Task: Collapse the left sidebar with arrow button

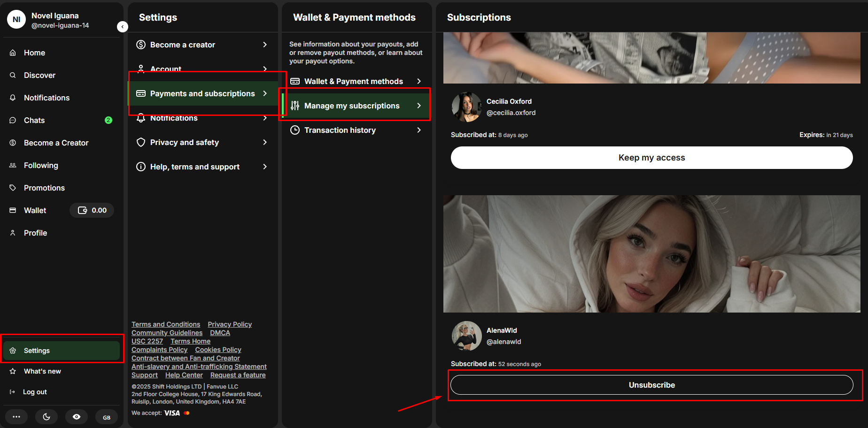Action: pos(122,27)
